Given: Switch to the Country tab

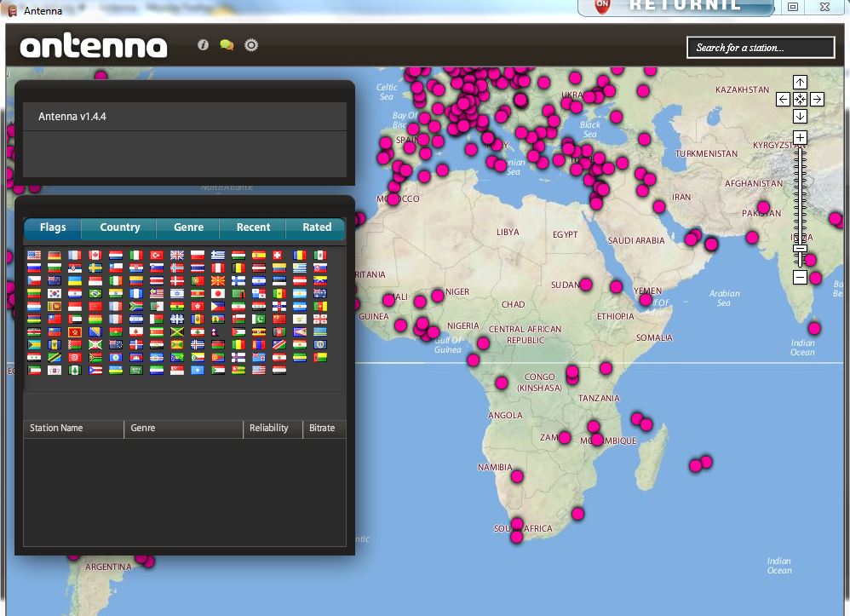Looking at the screenshot, I should coord(120,227).
